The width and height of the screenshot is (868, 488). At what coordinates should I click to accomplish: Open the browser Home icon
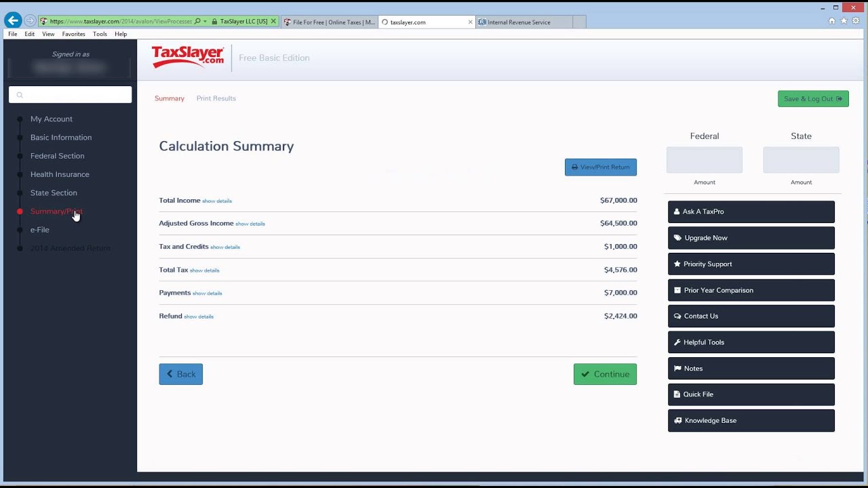click(x=832, y=21)
